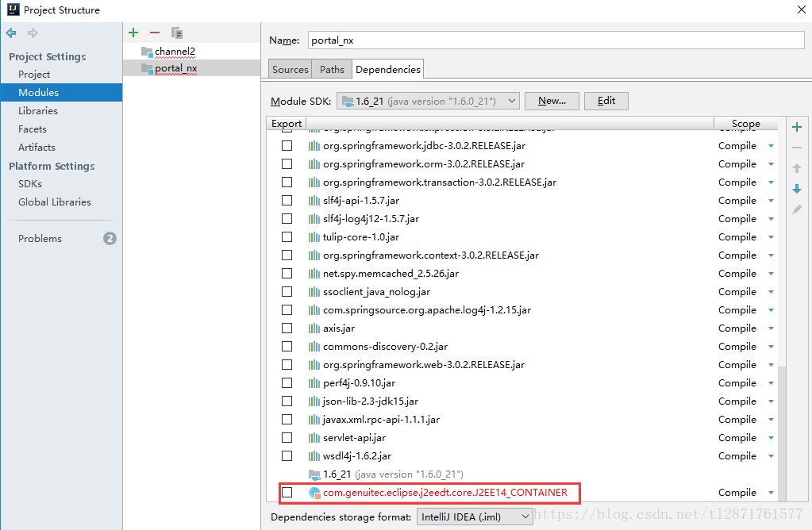Image resolution: width=812 pixels, height=530 pixels.
Task: Open the Artifacts settings page
Action: pyautogui.click(x=37, y=148)
